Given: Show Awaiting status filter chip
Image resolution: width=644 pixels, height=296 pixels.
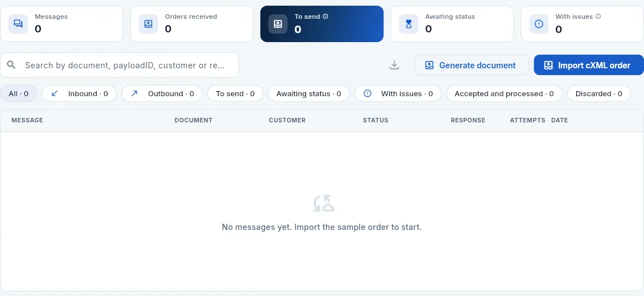Looking at the screenshot, I should click(x=309, y=94).
